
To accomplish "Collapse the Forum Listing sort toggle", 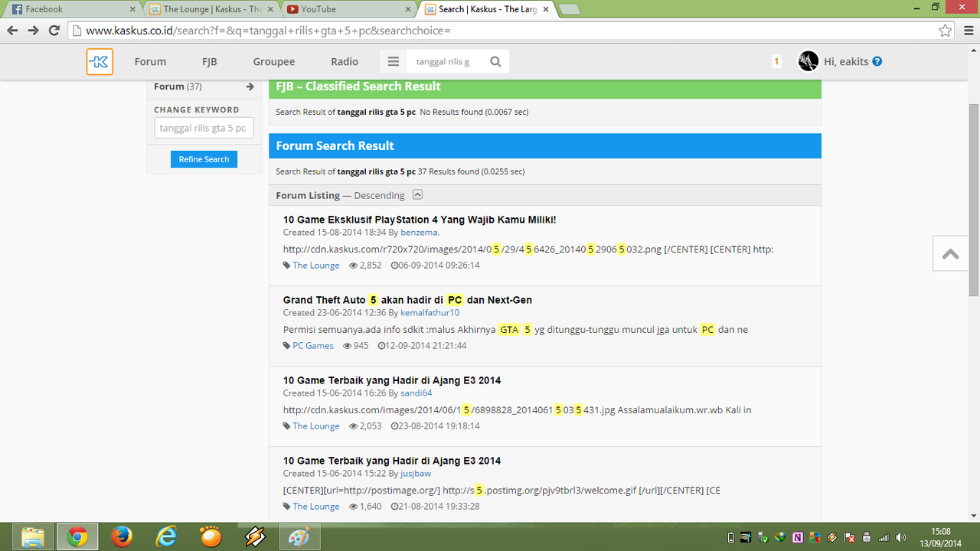I will pyautogui.click(x=417, y=194).
